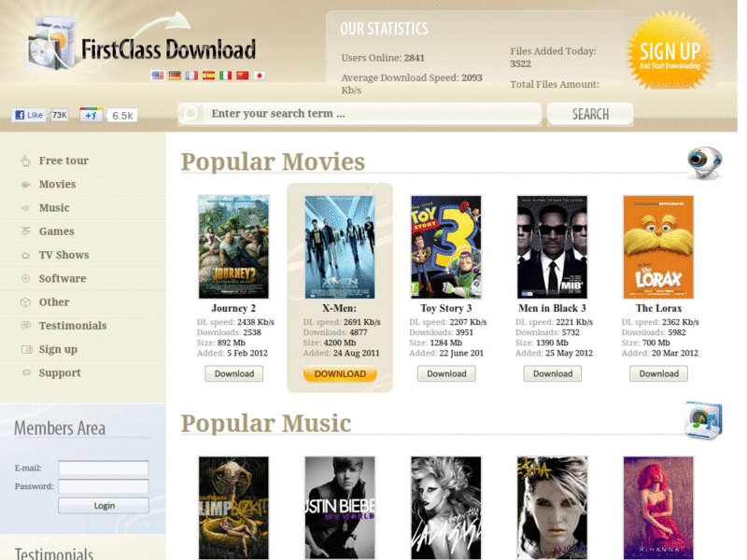Viewport: 747px width, 560px height.
Task: Open the Music category
Action: (x=54, y=208)
